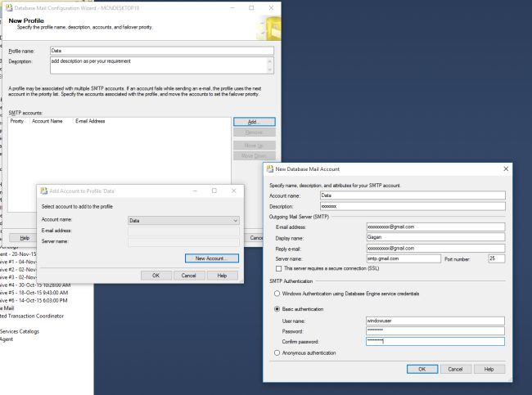Click OK in Add Account to Profile dialog
The height and width of the screenshot is (395, 532).
(156, 276)
